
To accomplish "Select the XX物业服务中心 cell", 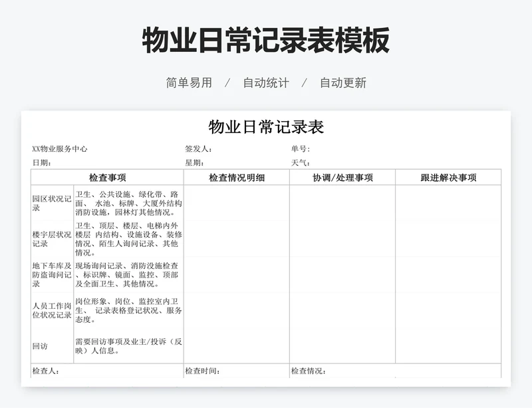I will 60,149.
